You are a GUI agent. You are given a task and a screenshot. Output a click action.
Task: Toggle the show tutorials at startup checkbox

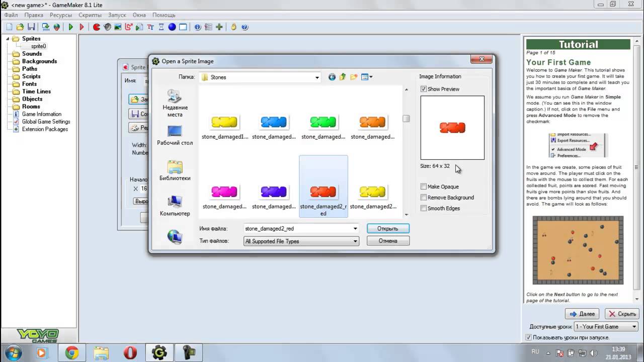pyautogui.click(x=528, y=337)
